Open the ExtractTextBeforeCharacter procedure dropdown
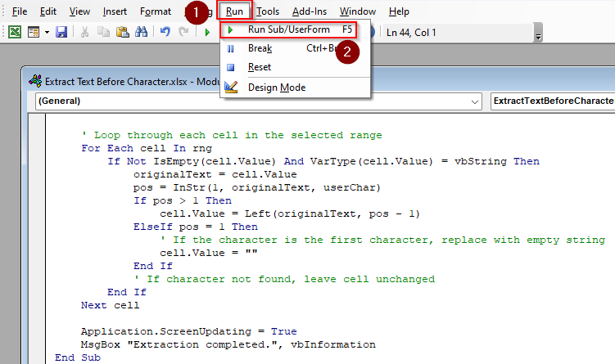 (553, 101)
